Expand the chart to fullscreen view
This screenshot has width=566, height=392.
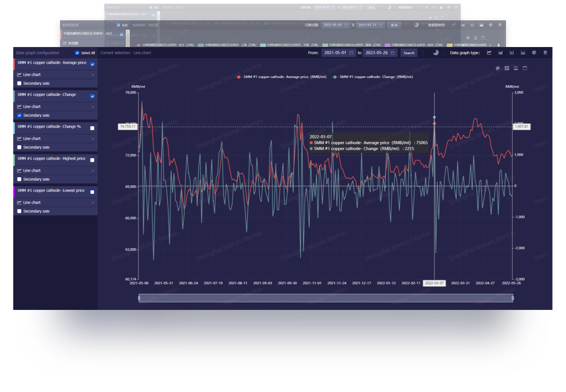pyautogui.click(x=525, y=68)
